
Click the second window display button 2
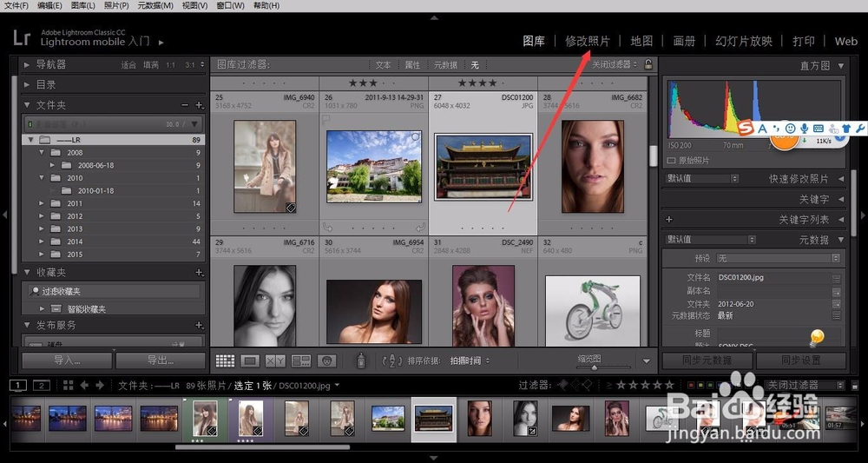[x=42, y=385]
